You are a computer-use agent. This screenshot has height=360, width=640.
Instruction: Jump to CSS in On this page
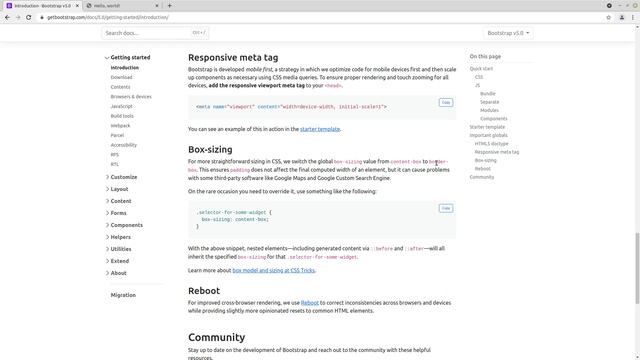point(479,77)
